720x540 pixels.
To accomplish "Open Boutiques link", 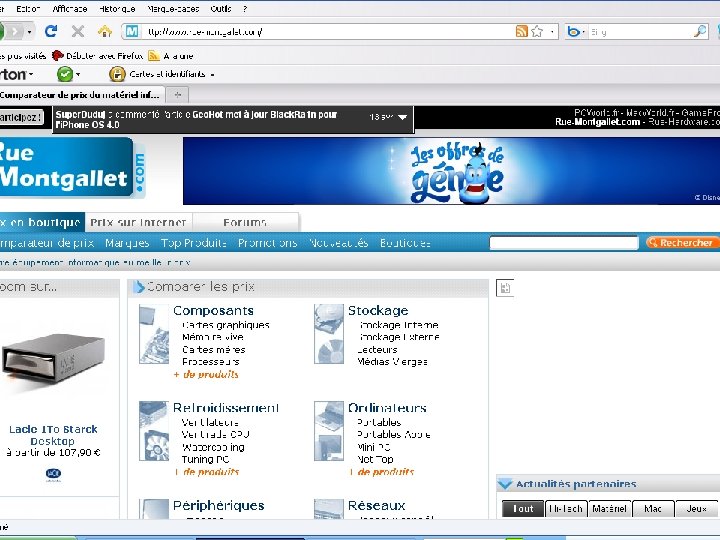I will click(405, 243).
